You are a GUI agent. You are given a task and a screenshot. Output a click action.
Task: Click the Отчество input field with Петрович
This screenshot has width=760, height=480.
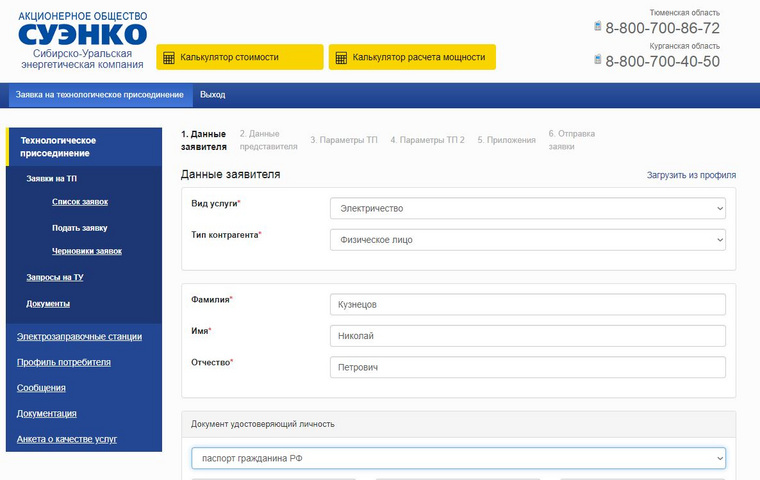[x=528, y=368]
